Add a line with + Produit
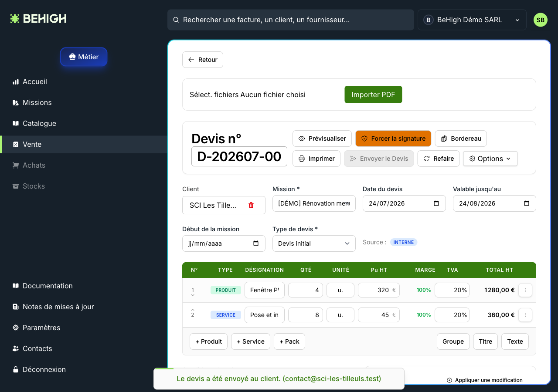Viewport: 558px width, 392px height. (x=209, y=341)
